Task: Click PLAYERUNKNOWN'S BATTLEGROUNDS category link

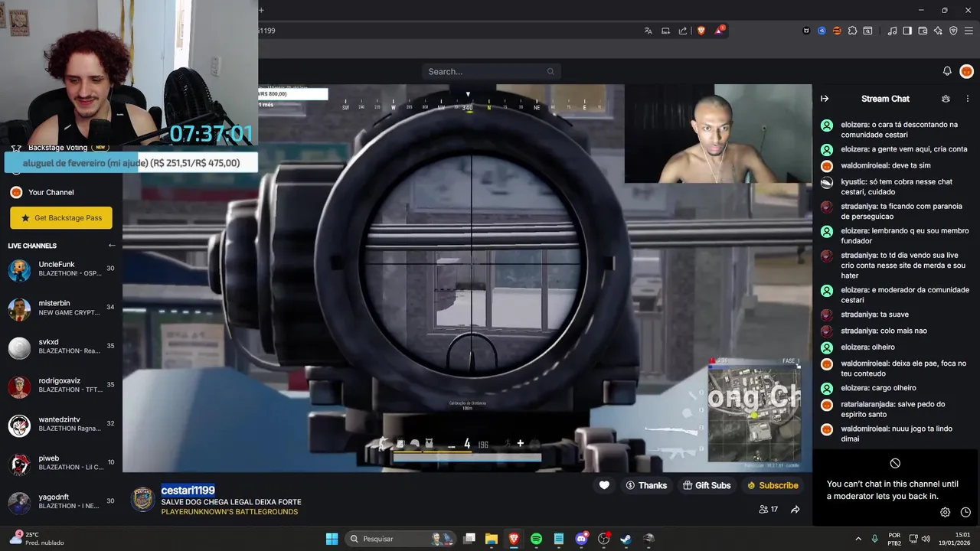Action: (x=229, y=512)
